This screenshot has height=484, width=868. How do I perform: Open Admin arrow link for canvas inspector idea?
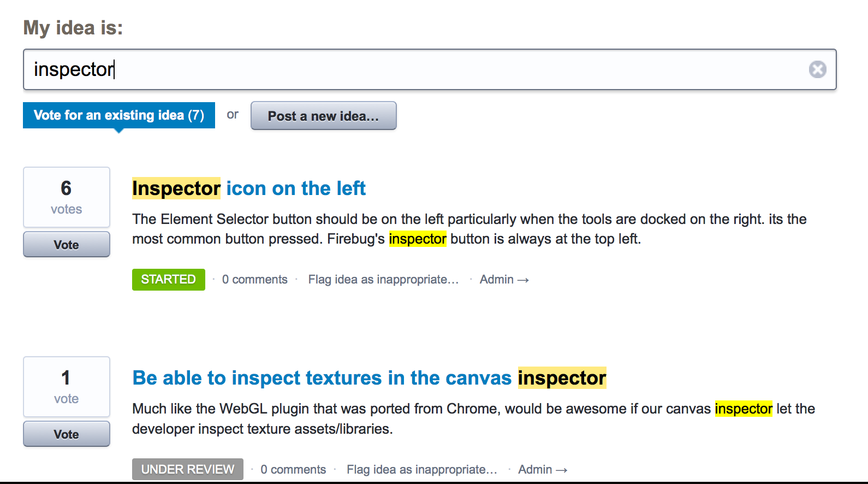tap(543, 470)
